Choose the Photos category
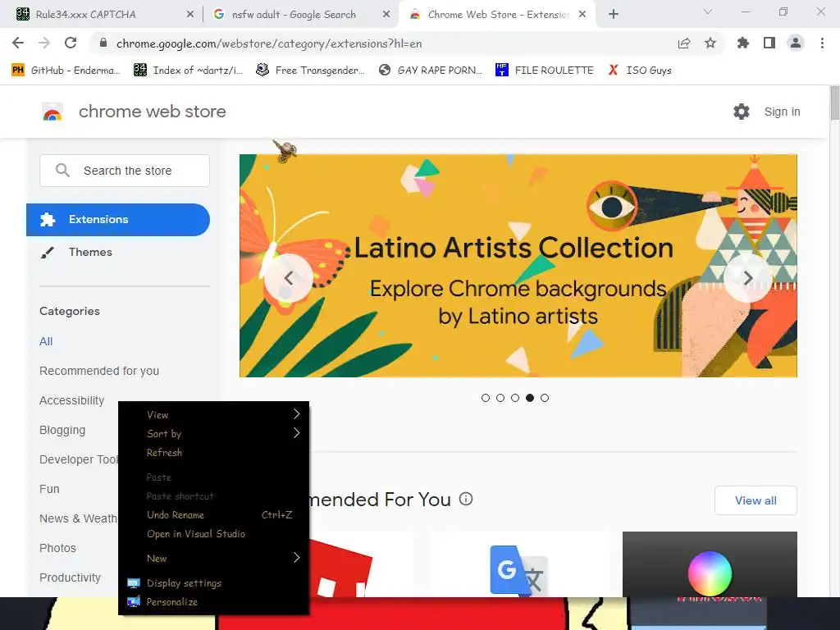 (x=58, y=548)
